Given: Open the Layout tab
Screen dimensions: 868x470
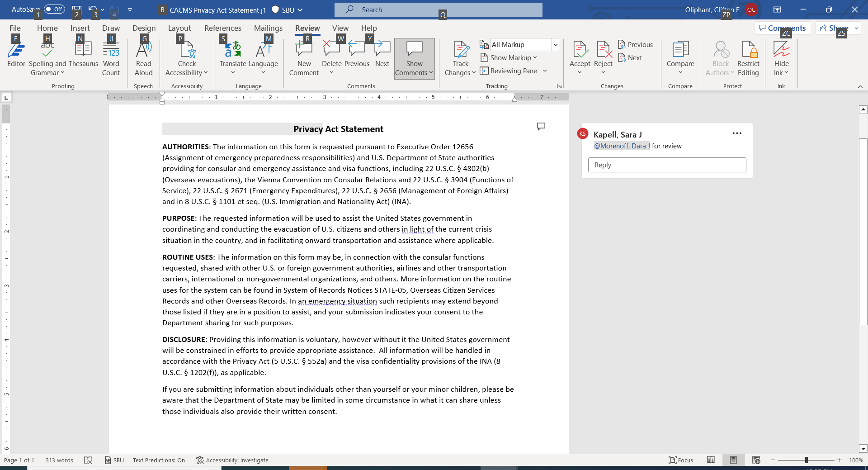Looking at the screenshot, I should tap(179, 28).
